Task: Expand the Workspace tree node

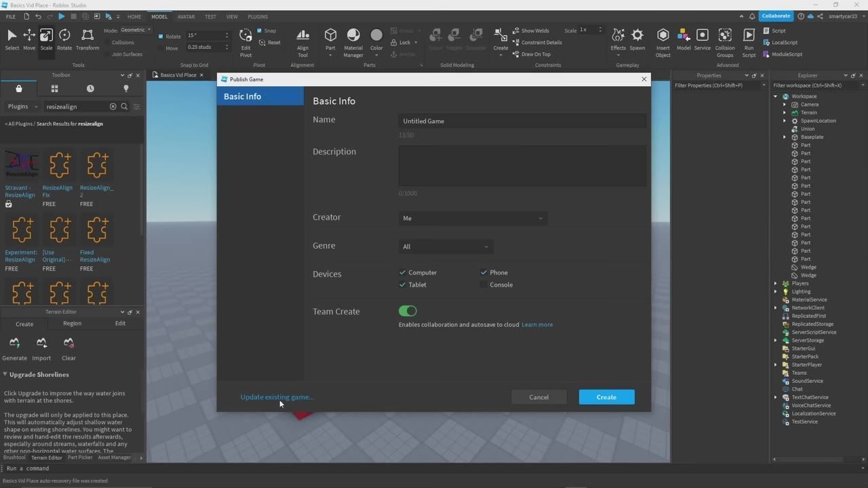Action: [776, 96]
